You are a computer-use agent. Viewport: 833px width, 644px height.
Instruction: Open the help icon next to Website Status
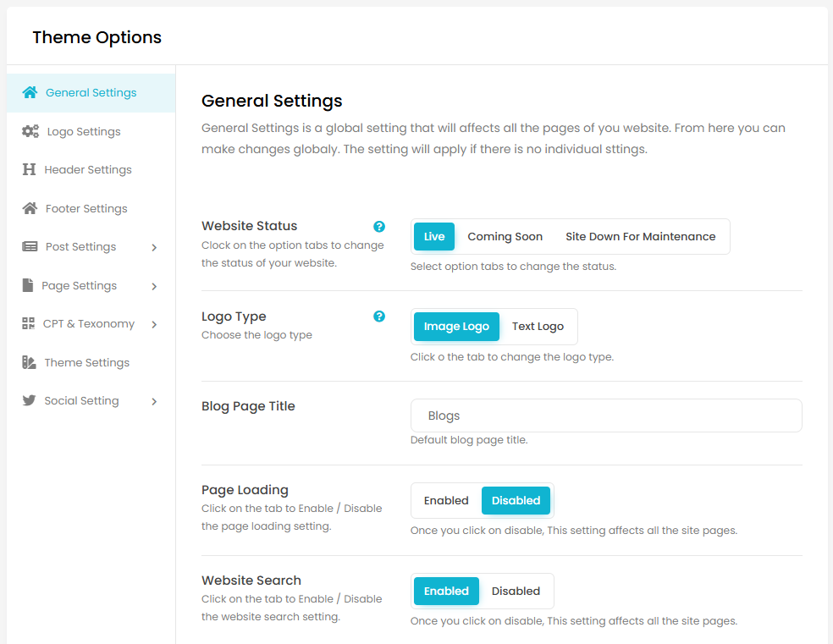(379, 226)
